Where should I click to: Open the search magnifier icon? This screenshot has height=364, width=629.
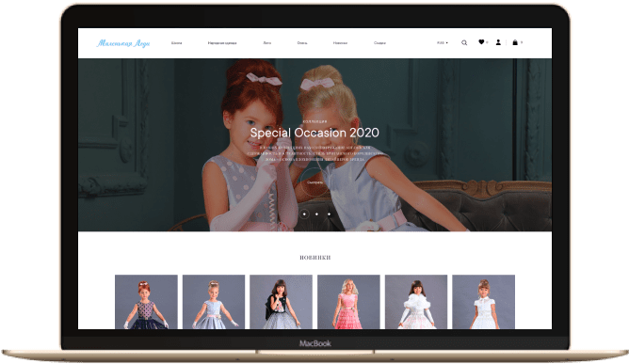coord(464,42)
